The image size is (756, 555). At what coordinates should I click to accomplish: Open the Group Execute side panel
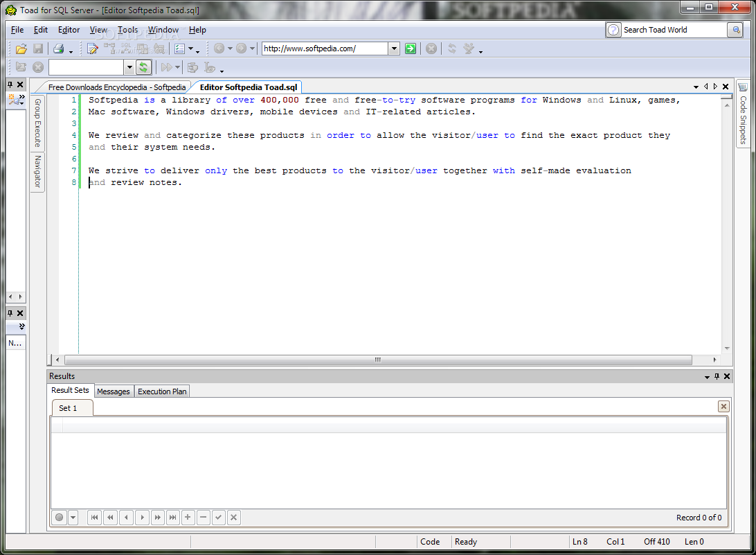pos(37,123)
